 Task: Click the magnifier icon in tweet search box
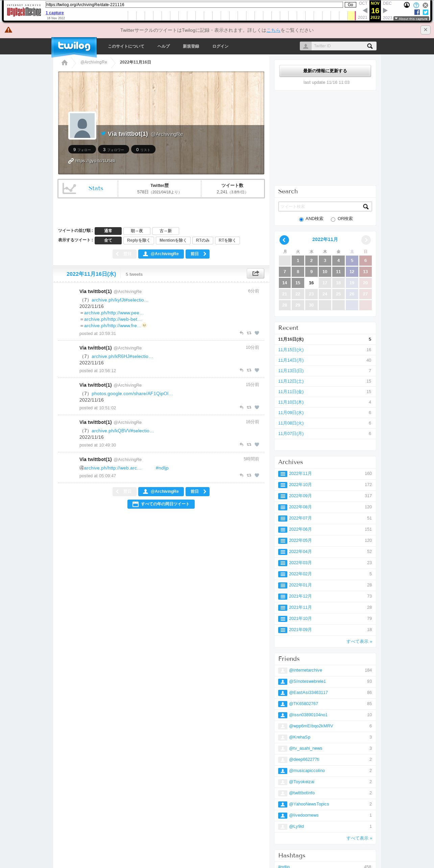coord(366,207)
